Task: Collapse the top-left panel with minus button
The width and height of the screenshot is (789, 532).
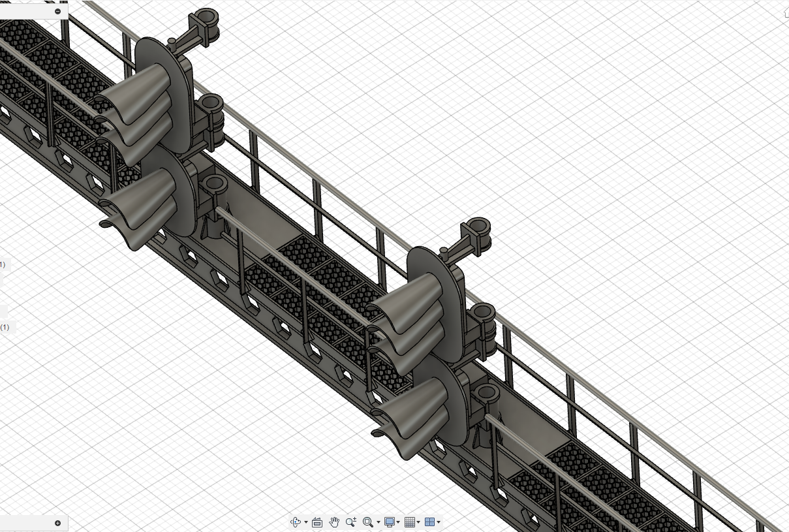Action: [x=58, y=11]
